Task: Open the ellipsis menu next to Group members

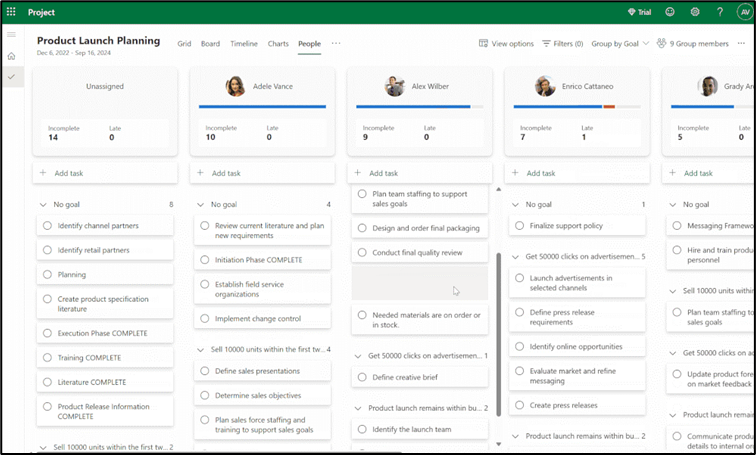Action: coord(741,43)
